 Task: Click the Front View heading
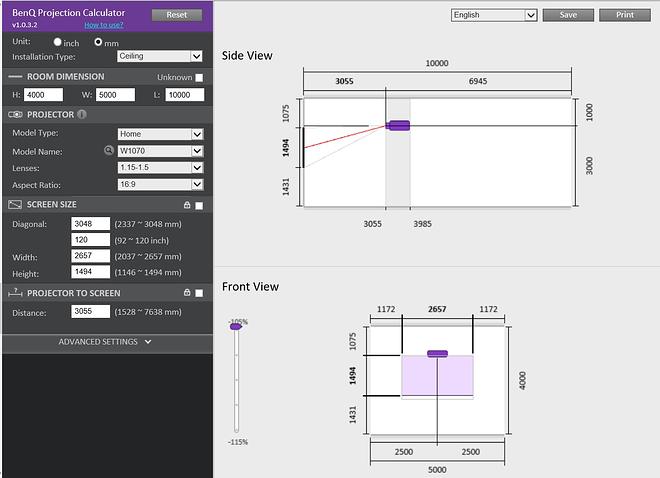[250, 287]
